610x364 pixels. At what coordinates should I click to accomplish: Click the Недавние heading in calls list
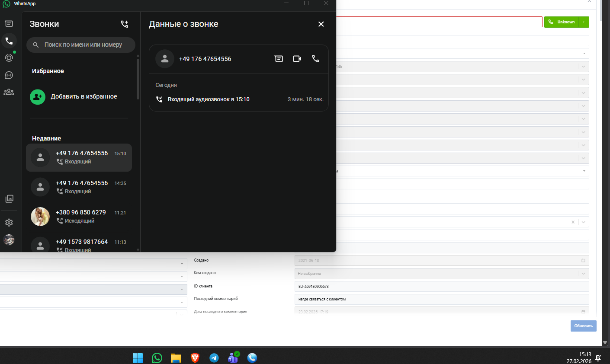tap(46, 138)
